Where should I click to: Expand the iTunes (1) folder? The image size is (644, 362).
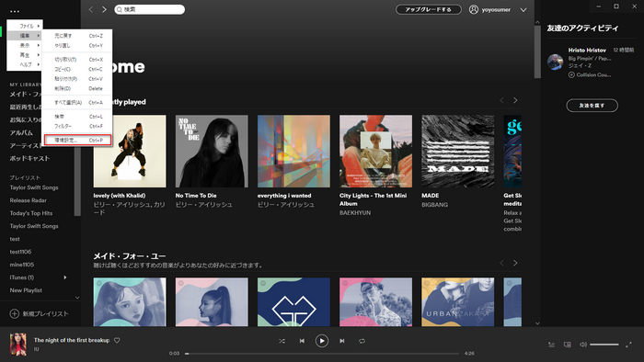coord(65,277)
